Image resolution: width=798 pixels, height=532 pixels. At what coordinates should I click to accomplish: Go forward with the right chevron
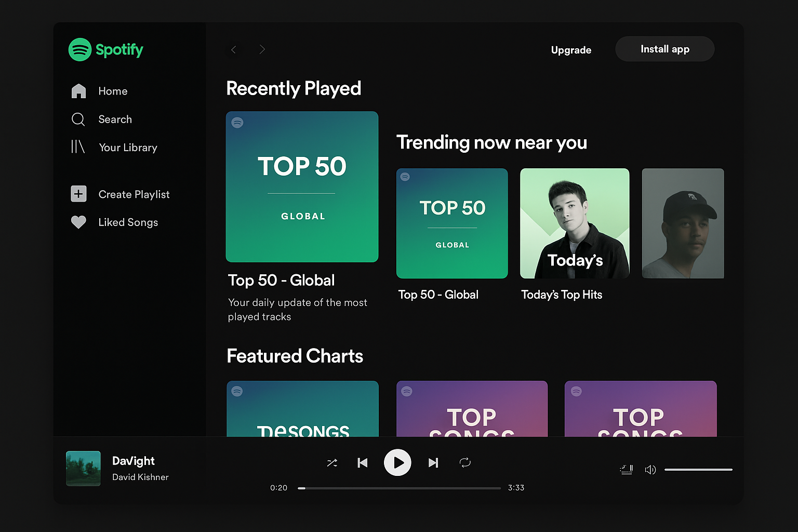[x=262, y=49]
